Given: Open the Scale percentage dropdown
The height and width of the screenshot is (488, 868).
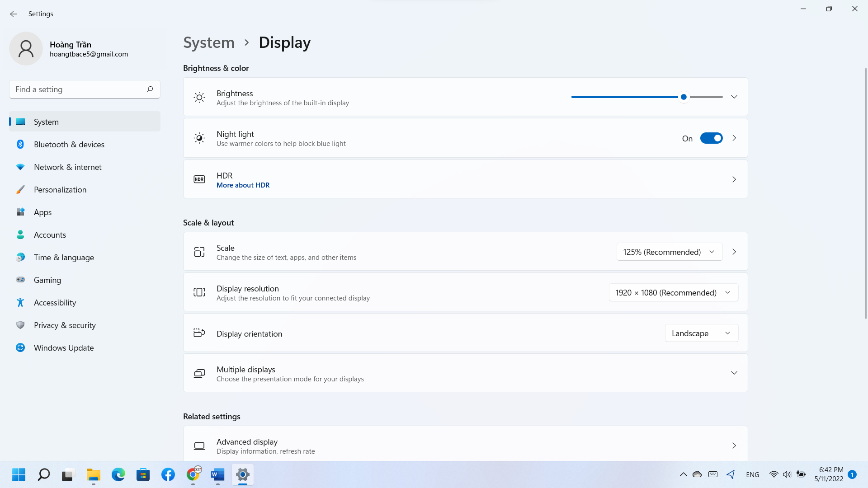Looking at the screenshot, I should click(x=669, y=252).
